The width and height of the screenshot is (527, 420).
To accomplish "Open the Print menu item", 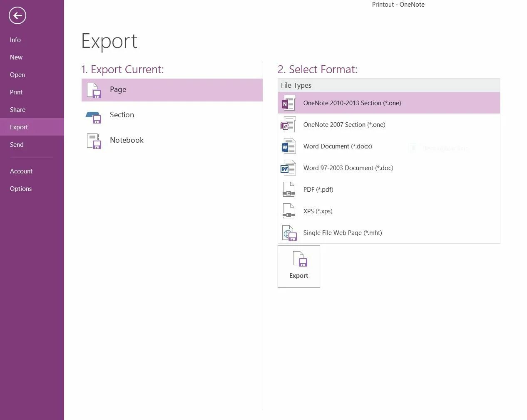I will [x=32, y=92].
